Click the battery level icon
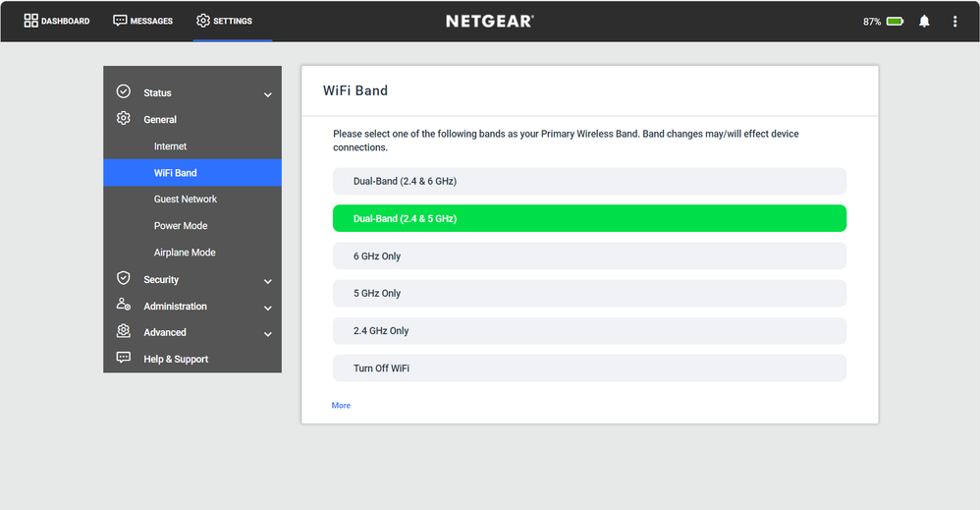 pyautogui.click(x=895, y=22)
